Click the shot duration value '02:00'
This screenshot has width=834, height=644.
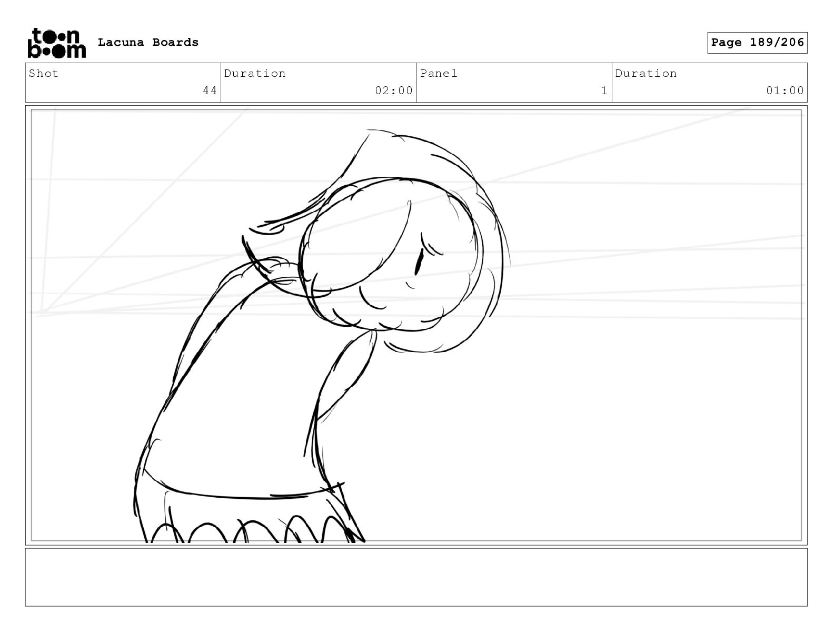tap(394, 90)
